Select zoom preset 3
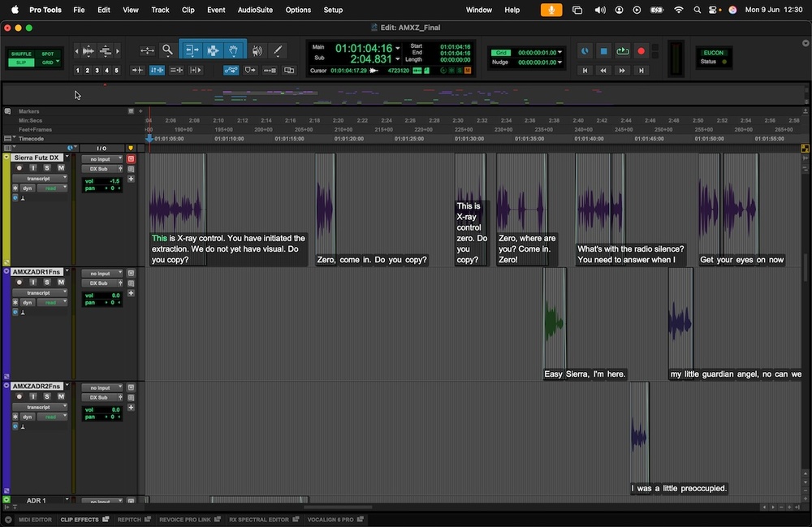Screen dimensions: 812x527 point(97,70)
